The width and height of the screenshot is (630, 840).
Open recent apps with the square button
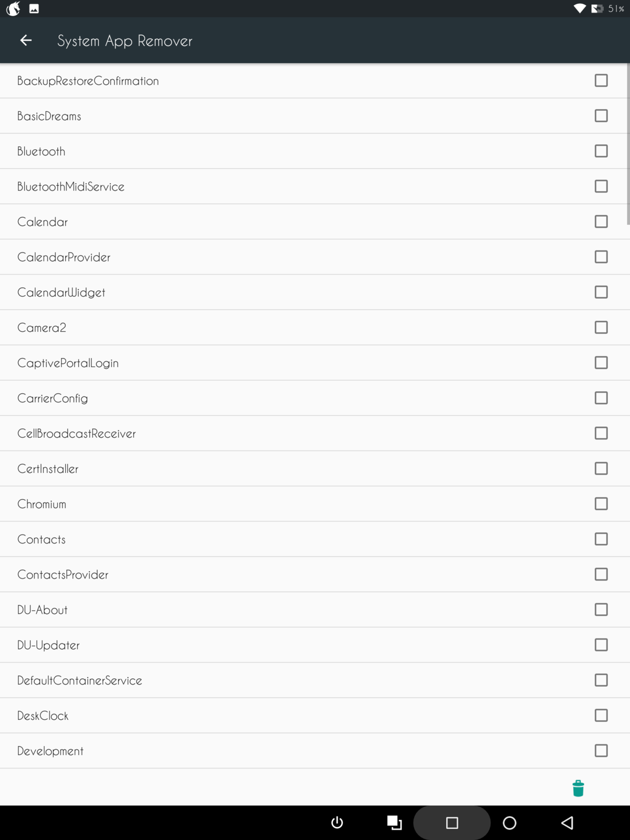(452, 823)
